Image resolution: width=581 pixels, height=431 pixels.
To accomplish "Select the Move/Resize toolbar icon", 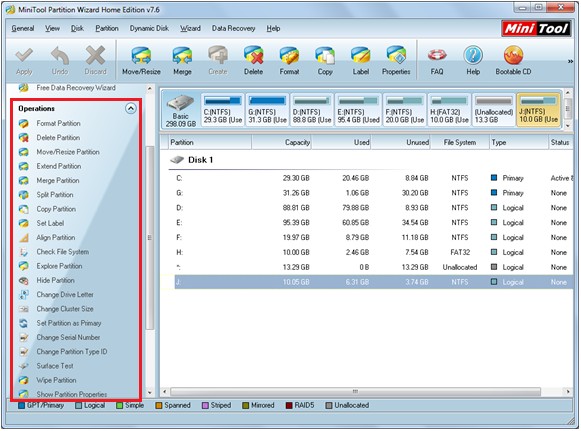I will [x=141, y=56].
